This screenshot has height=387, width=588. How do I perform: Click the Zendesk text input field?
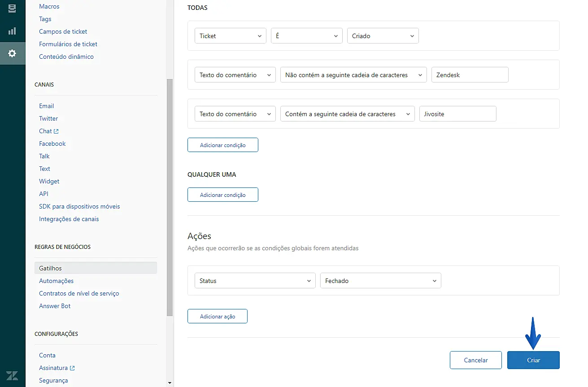(x=470, y=75)
